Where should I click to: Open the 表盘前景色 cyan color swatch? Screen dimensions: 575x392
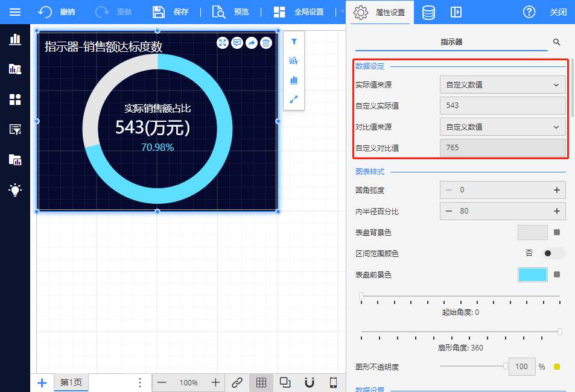(532, 275)
